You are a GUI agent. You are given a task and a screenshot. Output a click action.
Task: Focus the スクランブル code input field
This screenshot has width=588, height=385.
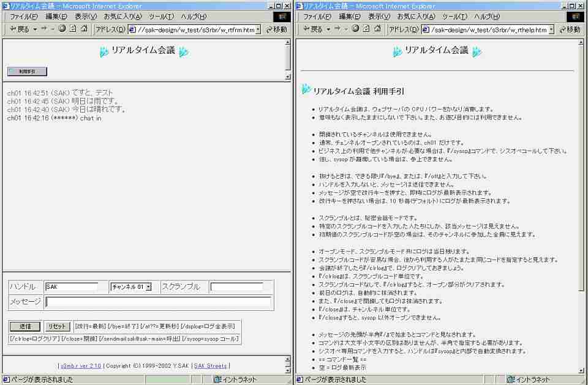tap(236, 287)
